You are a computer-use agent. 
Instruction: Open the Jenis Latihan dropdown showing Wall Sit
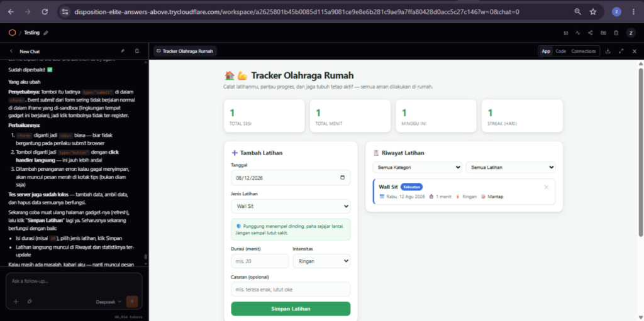[291, 206]
